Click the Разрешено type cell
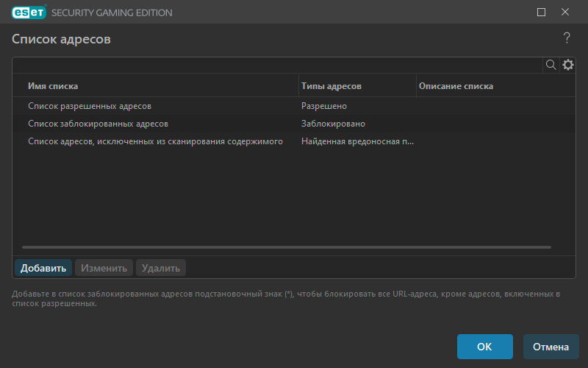 point(324,106)
